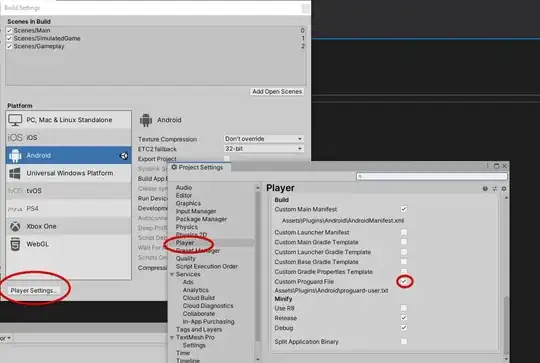Uncheck Scenes/Gameplay scene
The image size is (540, 363).
click(9, 46)
